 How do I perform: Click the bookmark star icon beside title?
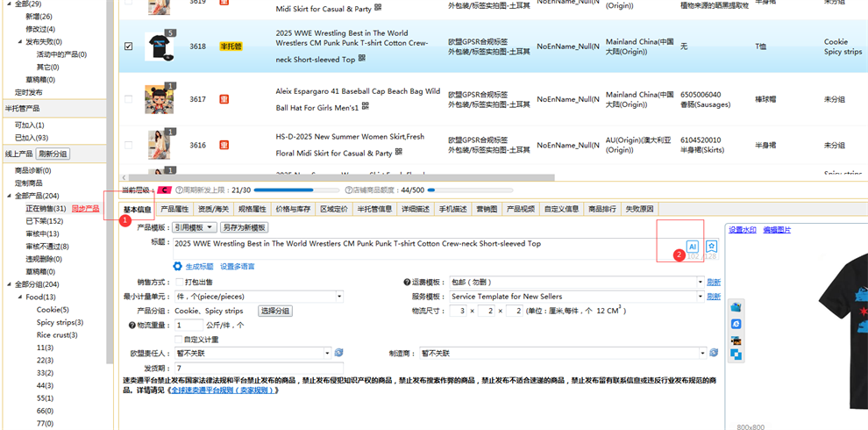712,247
